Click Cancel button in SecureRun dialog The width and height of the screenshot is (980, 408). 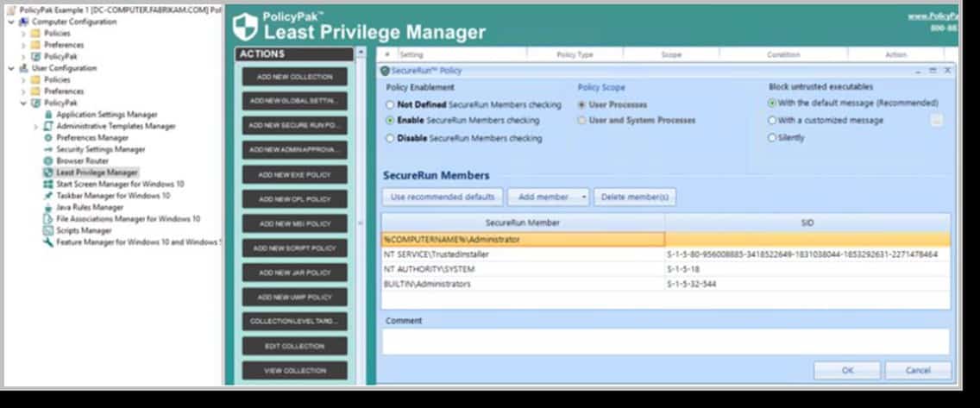point(918,371)
